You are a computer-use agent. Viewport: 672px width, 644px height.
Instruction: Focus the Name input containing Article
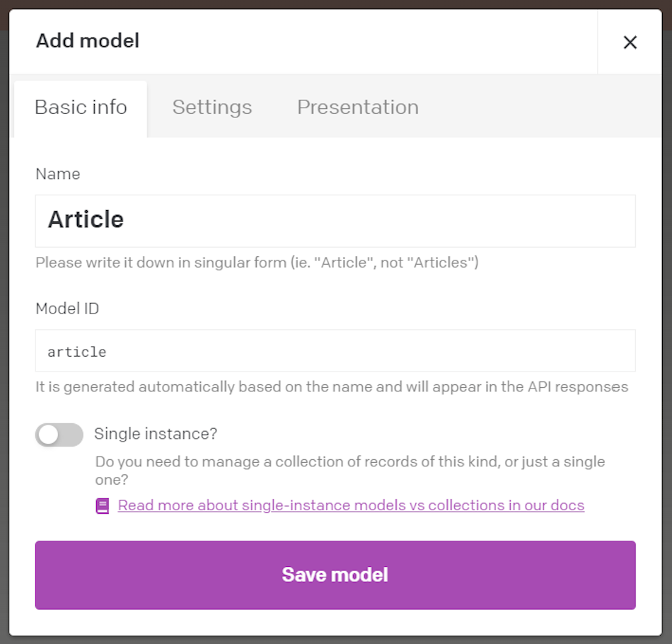(335, 221)
